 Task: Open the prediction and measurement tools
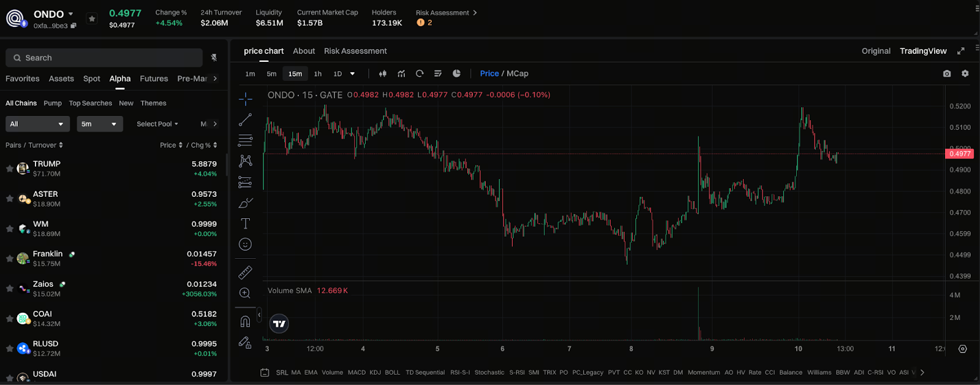[x=245, y=181]
